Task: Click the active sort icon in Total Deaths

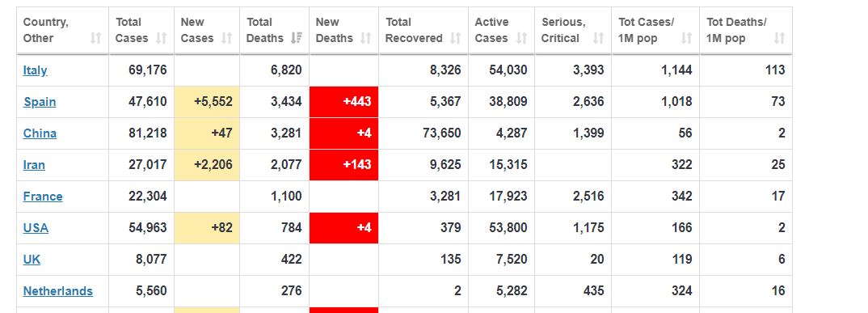Action: pos(296,38)
